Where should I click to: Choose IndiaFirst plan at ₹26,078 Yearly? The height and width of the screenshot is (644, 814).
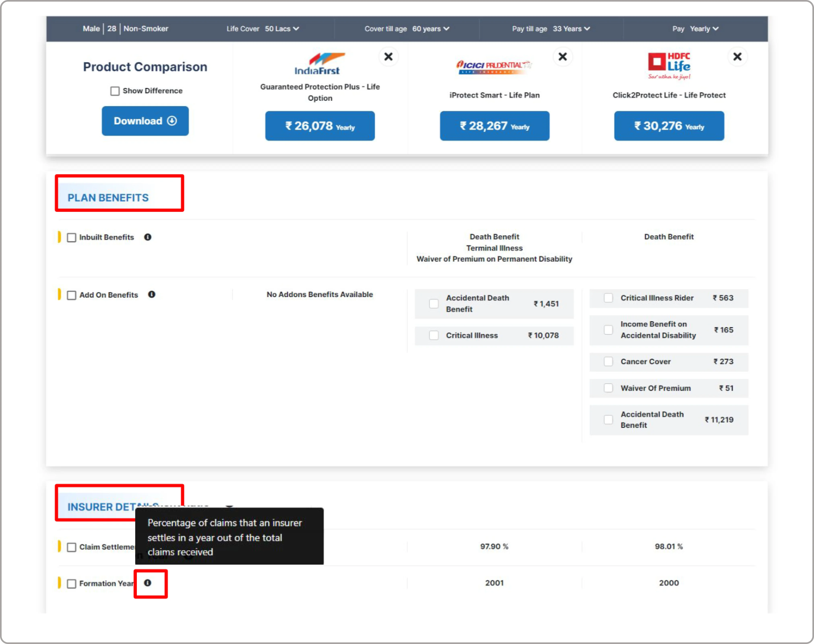[320, 126]
